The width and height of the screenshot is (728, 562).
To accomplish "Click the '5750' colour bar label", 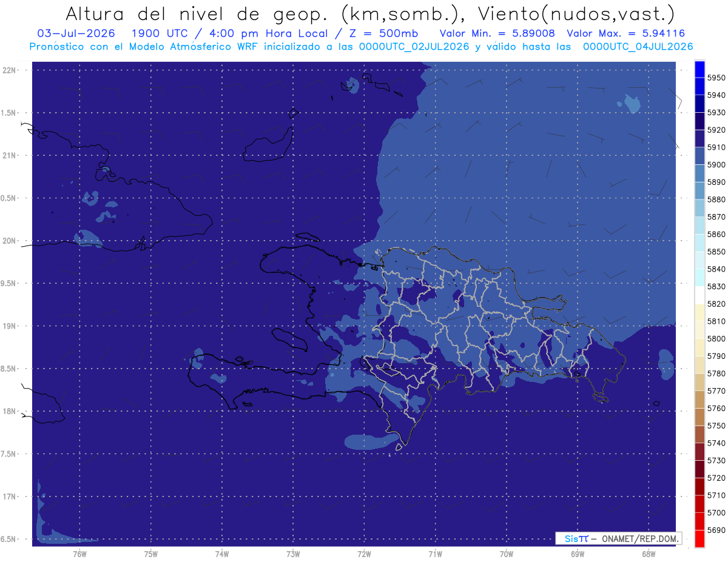I will pyautogui.click(x=716, y=426).
